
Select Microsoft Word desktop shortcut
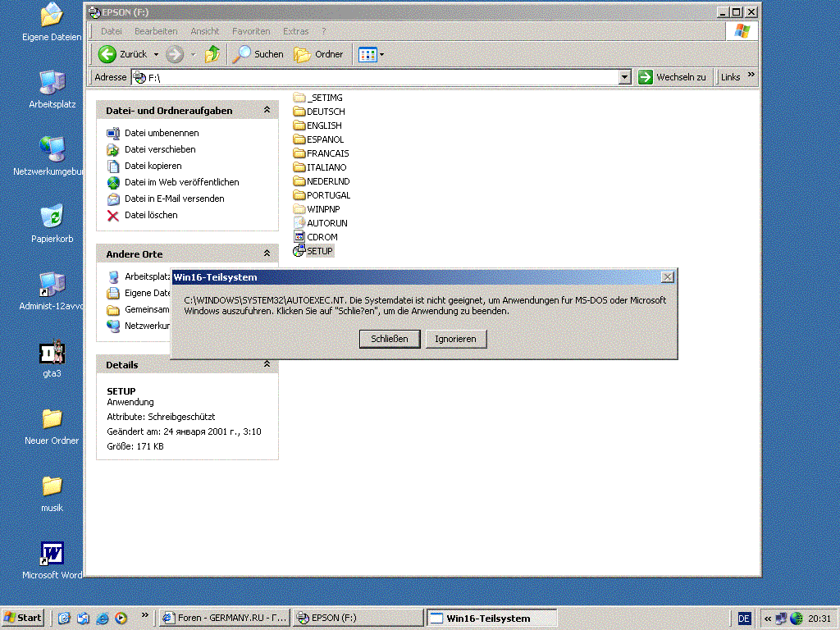coord(52,554)
